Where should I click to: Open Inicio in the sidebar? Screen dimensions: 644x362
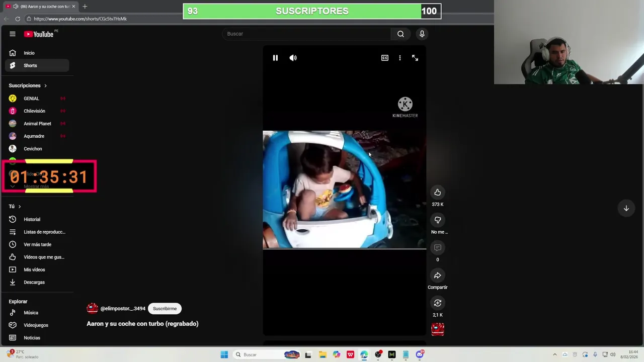pos(37,53)
